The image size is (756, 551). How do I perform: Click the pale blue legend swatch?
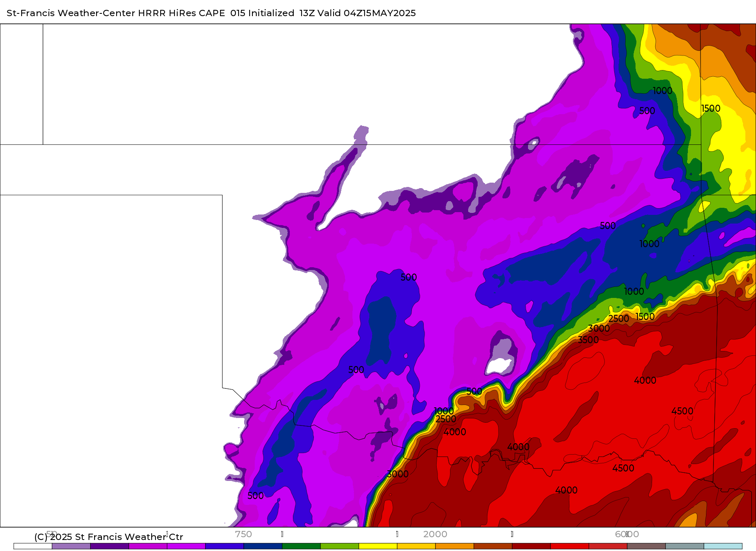723,546
